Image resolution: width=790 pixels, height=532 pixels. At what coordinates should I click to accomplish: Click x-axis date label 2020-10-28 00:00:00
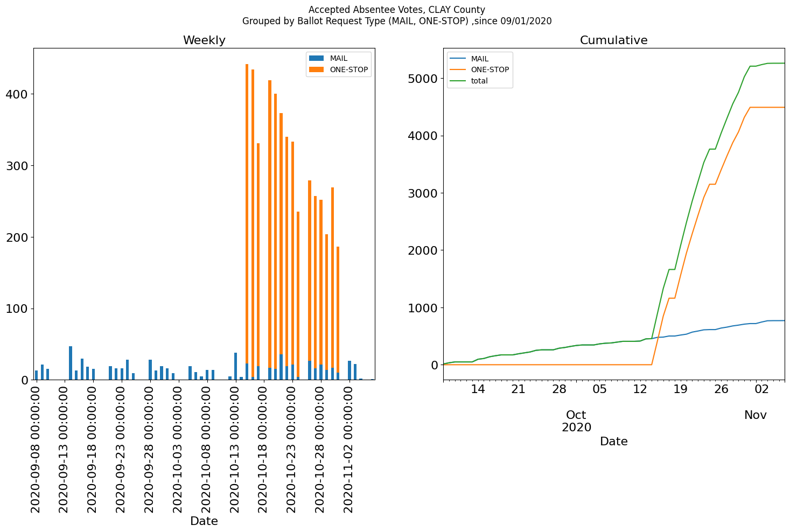tap(320, 449)
